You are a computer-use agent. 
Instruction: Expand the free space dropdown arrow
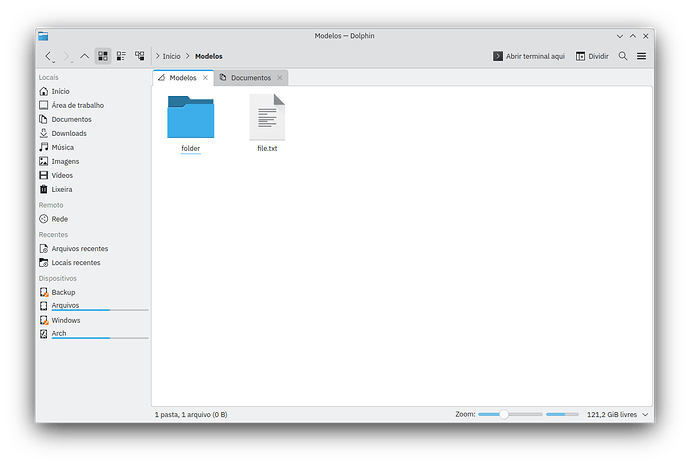point(645,414)
